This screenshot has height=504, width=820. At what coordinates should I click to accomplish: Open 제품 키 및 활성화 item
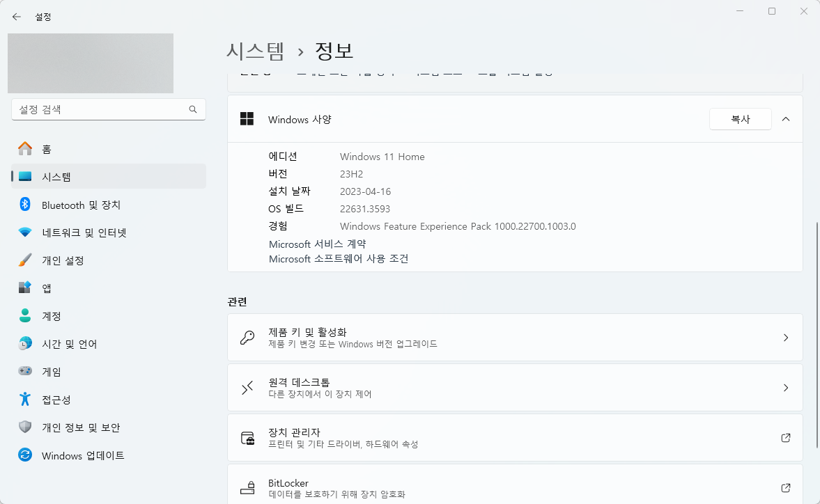click(515, 338)
